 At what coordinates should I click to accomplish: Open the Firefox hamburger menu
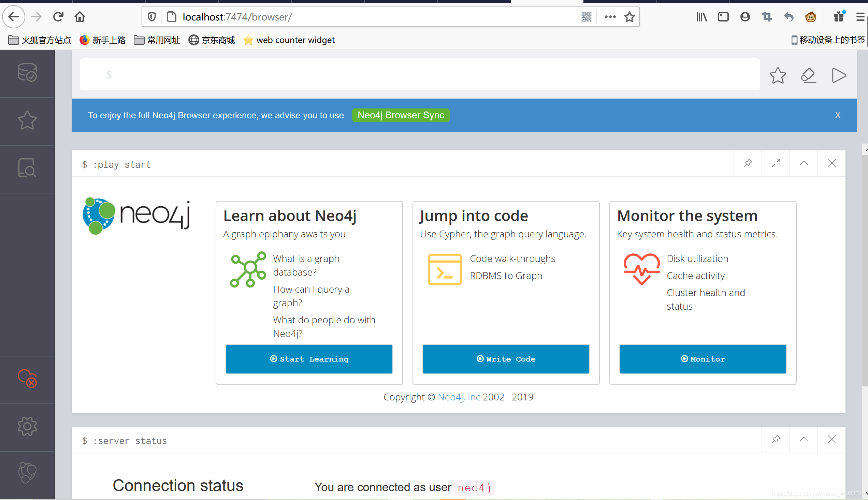pyautogui.click(x=860, y=16)
